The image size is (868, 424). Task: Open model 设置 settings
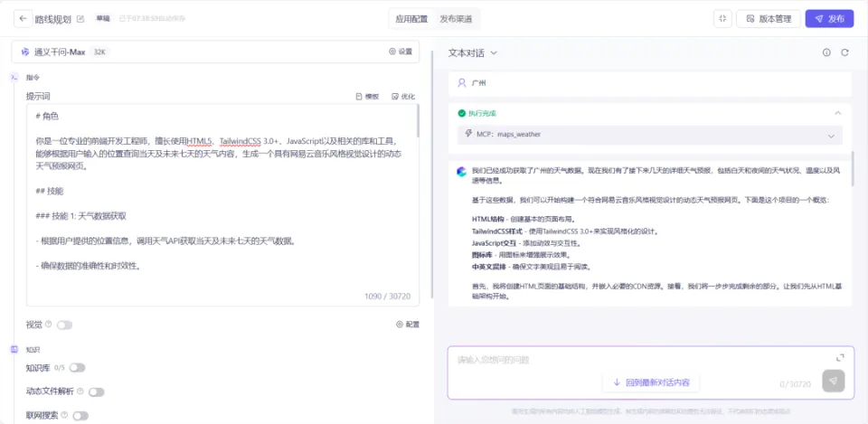tap(401, 52)
